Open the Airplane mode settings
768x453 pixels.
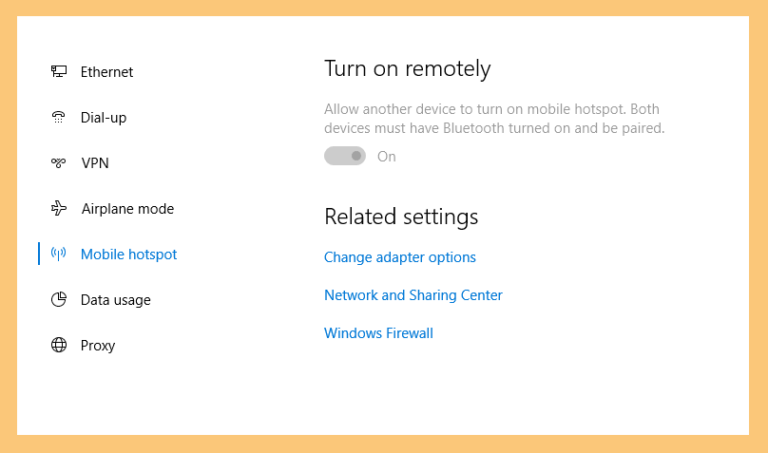(127, 209)
